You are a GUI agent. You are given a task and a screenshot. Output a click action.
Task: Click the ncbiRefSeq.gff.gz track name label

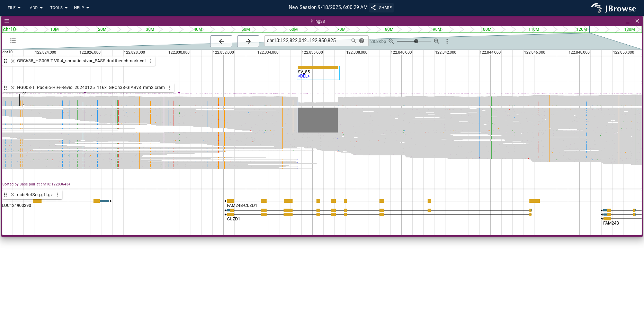pyautogui.click(x=35, y=195)
